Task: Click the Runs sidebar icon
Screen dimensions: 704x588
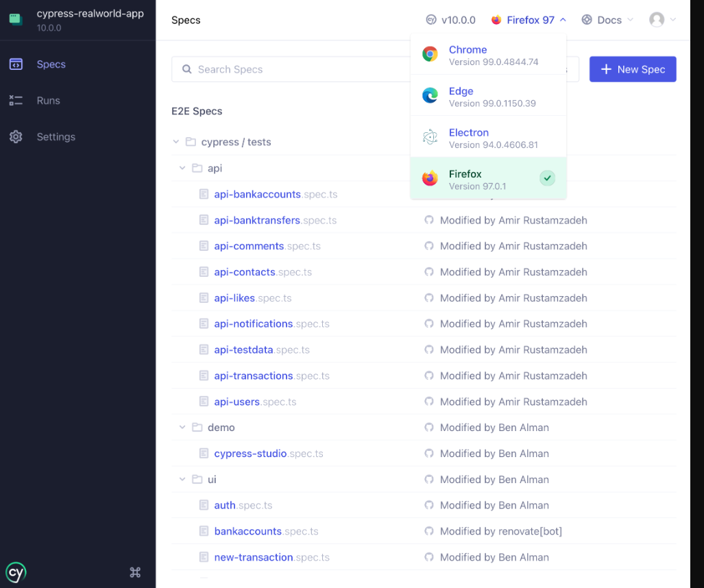Action: tap(16, 101)
